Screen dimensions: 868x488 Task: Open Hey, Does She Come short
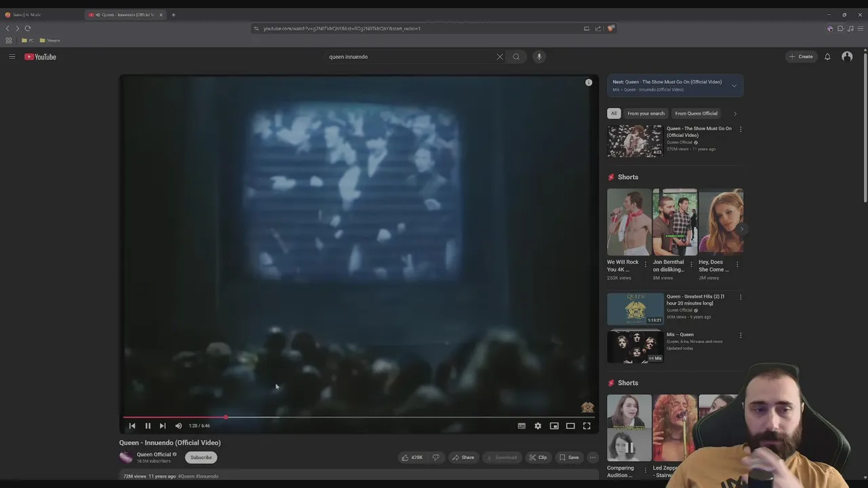(x=721, y=222)
